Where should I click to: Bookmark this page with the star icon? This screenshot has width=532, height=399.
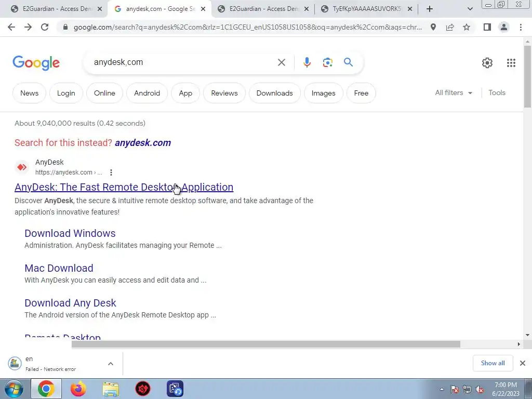tap(467, 27)
